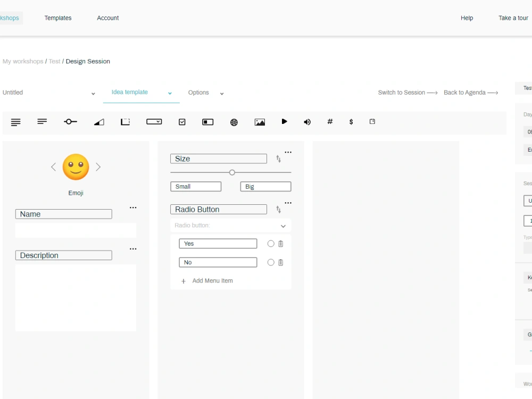Screen dimensions: 532x399
Task: Delete the Yes menu item
Action: click(x=280, y=244)
